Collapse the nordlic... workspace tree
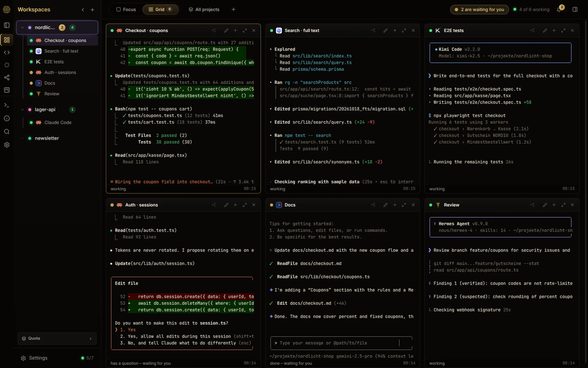The image size is (588, 368). [x=22, y=27]
